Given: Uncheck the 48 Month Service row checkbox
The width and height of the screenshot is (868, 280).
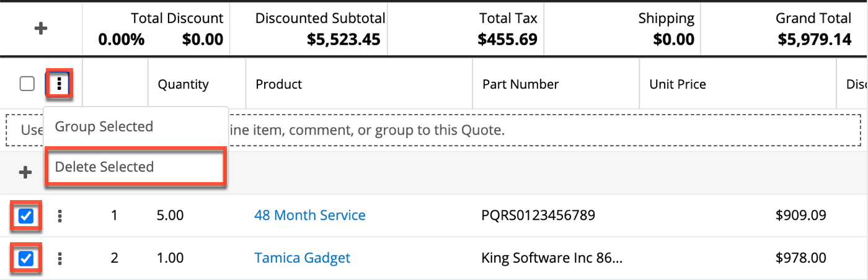Looking at the screenshot, I should coord(26,216).
